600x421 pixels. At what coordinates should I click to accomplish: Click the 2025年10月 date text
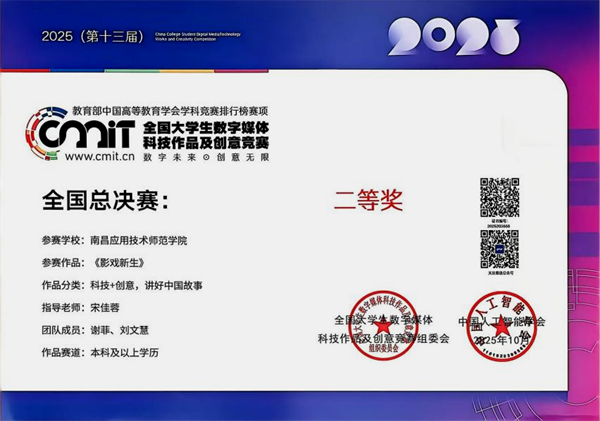(507, 340)
